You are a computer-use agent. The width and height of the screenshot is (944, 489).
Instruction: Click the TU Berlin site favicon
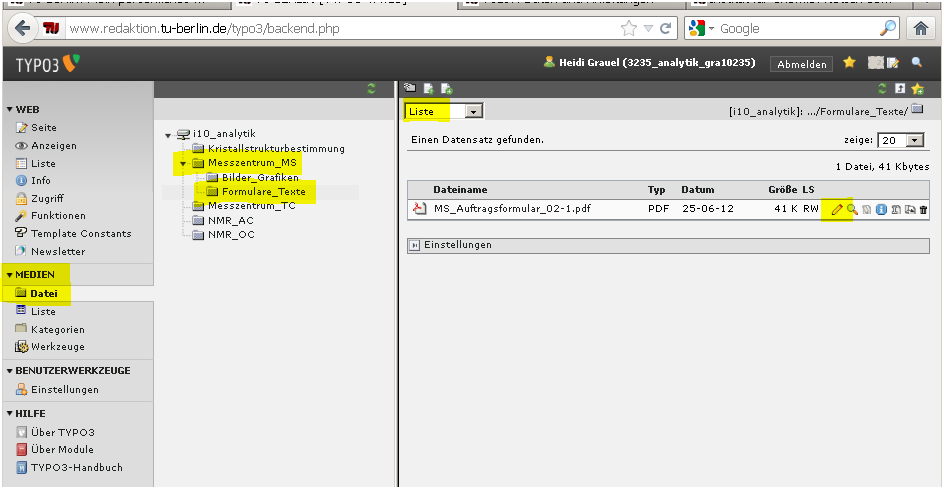(x=51, y=28)
